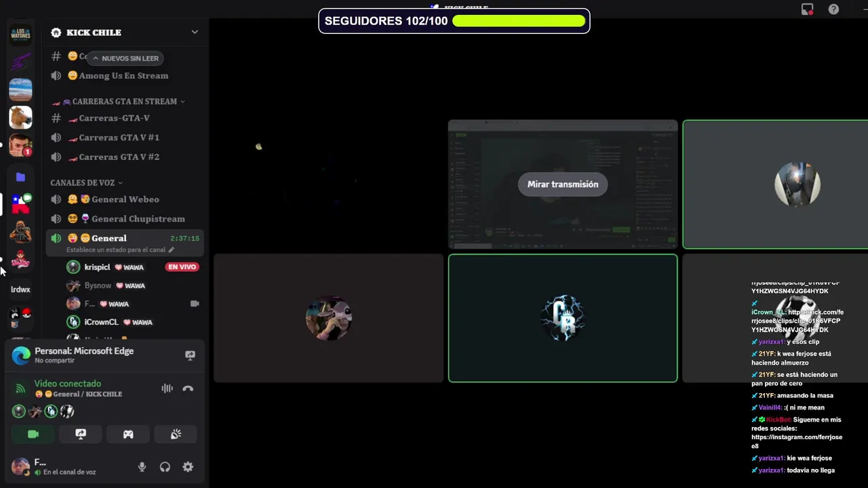Open the help question mark icon
Screen dimensions: 868x488
click(833, 9)
